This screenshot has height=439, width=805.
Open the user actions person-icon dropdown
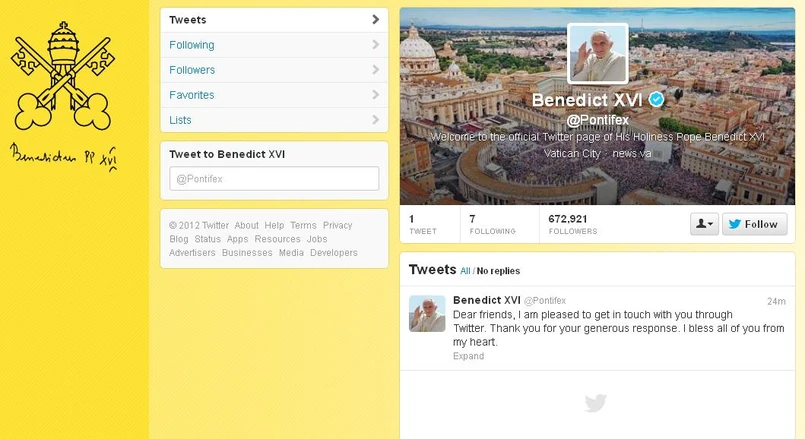pos(704,224)
